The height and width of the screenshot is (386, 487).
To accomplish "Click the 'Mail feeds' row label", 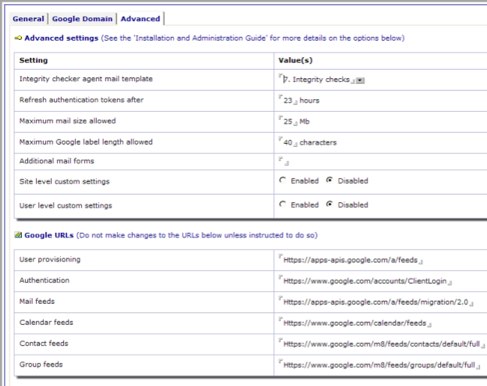I will click(37, 301).
